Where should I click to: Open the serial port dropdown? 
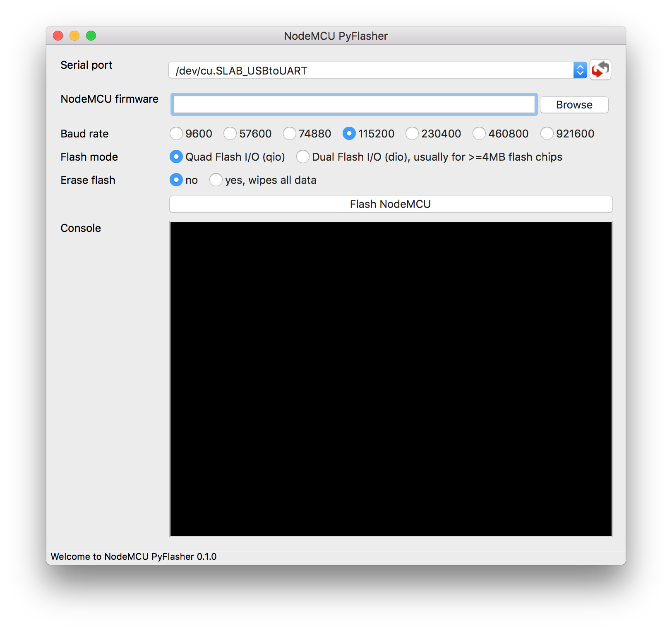[378, 70]
